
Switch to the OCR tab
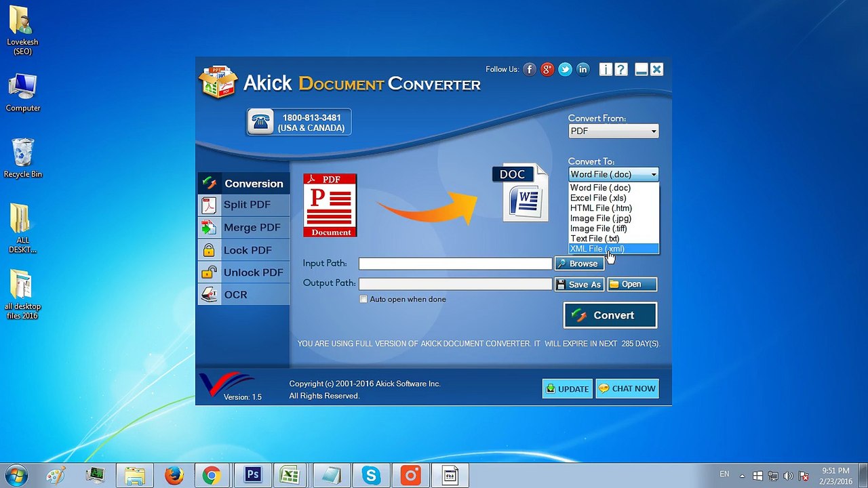(x=243, y=295)
